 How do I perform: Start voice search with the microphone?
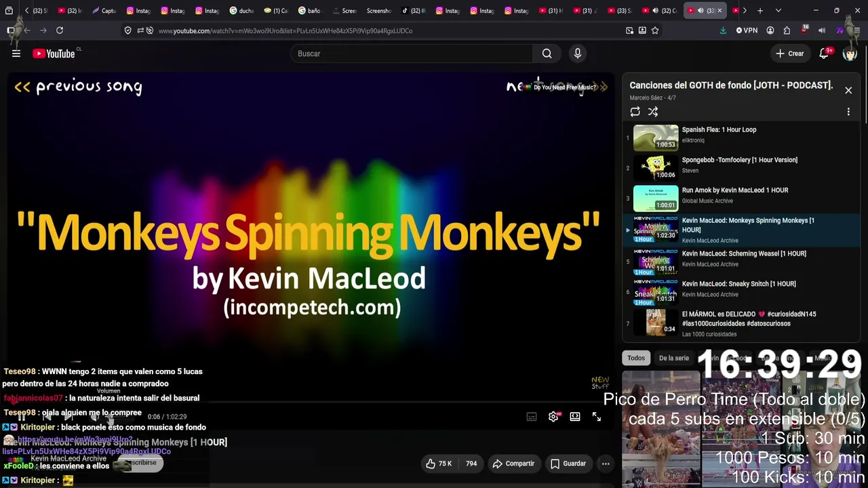click(578, 54)
